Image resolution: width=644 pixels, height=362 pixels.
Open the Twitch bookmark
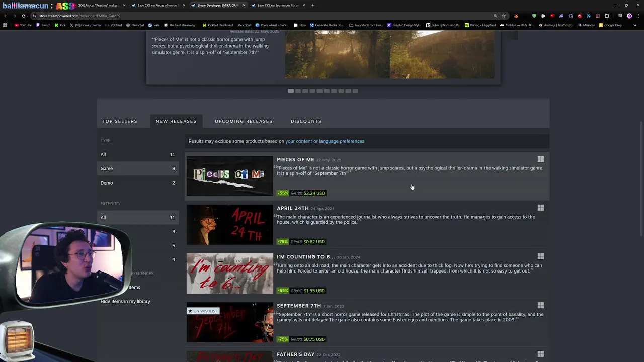coord(43,25)
